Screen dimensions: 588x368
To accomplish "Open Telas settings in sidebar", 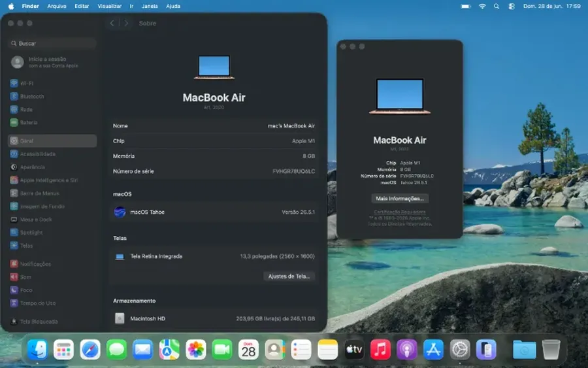I will pyautogui.click(x=52, y=246).
